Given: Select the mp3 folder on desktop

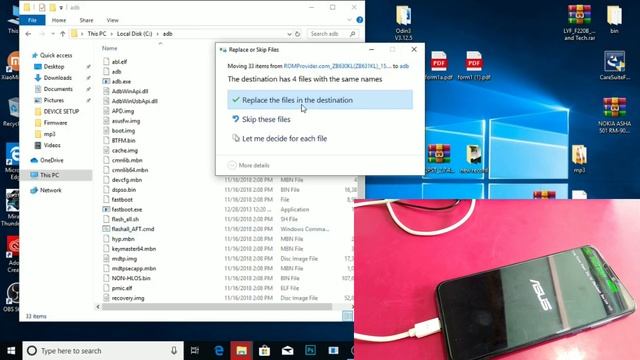Looking at the screenshot, I should [579, 159].
